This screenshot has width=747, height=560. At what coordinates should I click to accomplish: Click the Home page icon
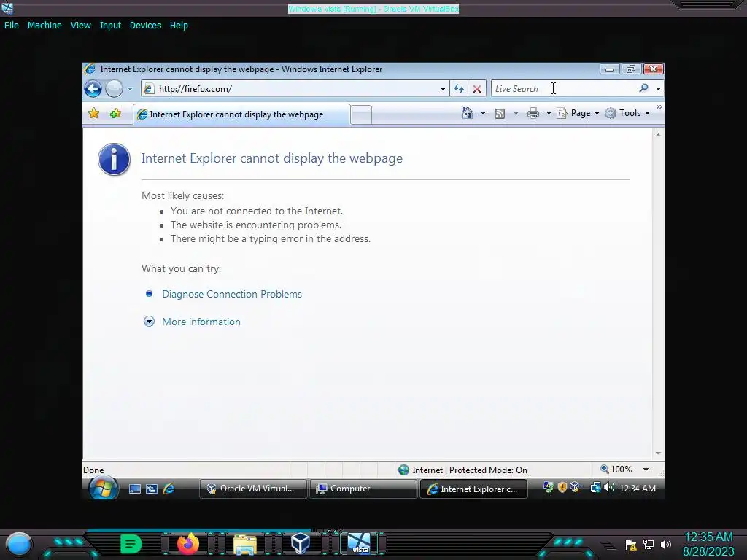(468, 113)
